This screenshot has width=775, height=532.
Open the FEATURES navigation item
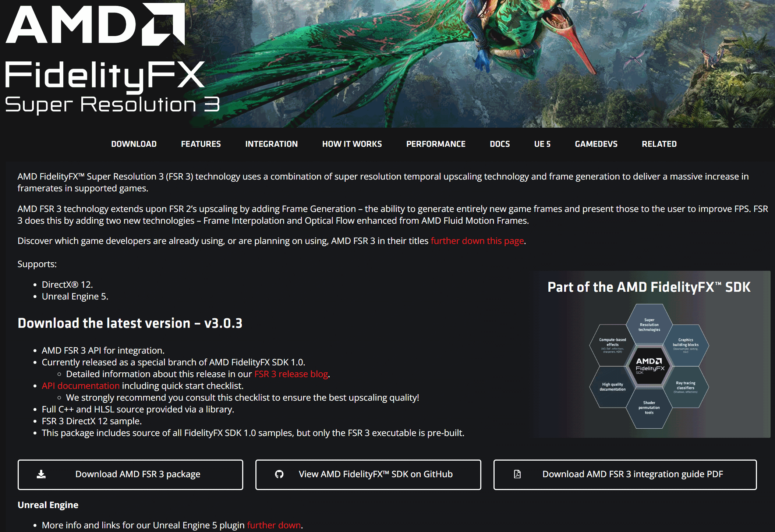(201, 144)
